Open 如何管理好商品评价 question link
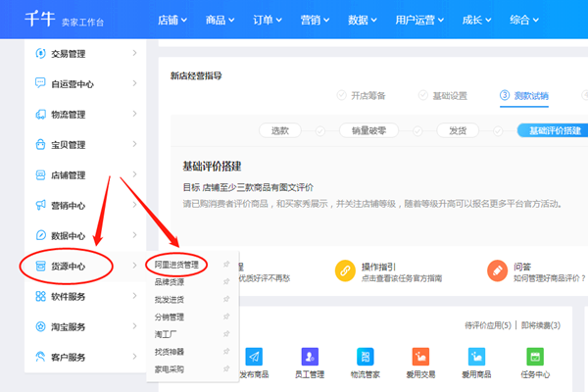 (550, 278)
